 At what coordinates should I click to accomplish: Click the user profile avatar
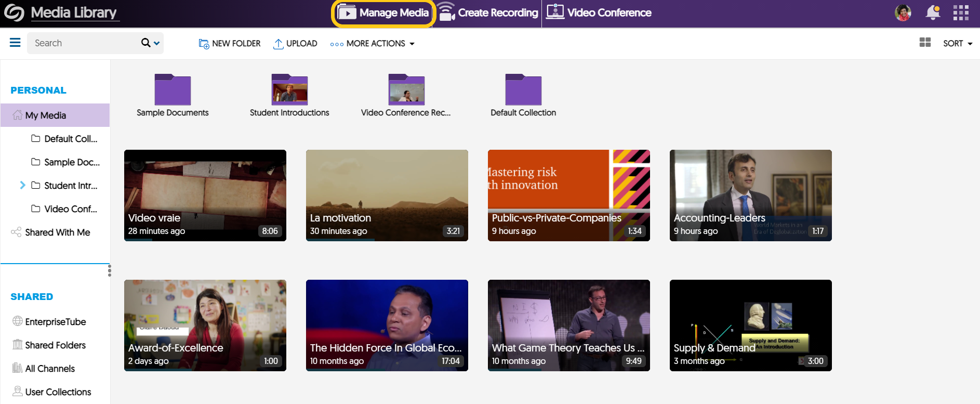pyautogui.click(x=903, y=12)
